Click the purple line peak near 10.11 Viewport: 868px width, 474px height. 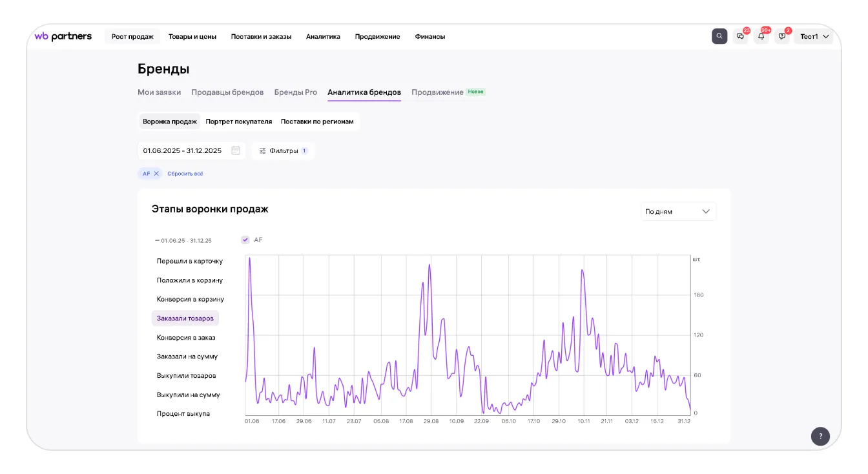[583, 270]
